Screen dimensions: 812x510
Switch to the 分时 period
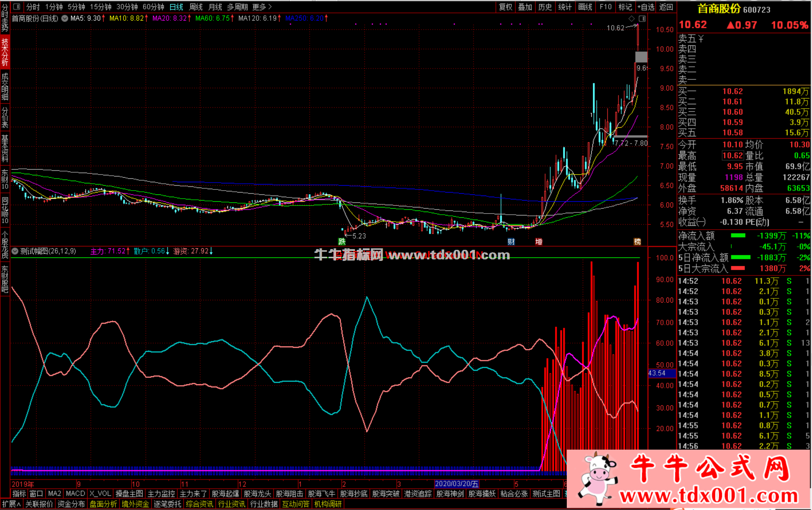[33, 7]
